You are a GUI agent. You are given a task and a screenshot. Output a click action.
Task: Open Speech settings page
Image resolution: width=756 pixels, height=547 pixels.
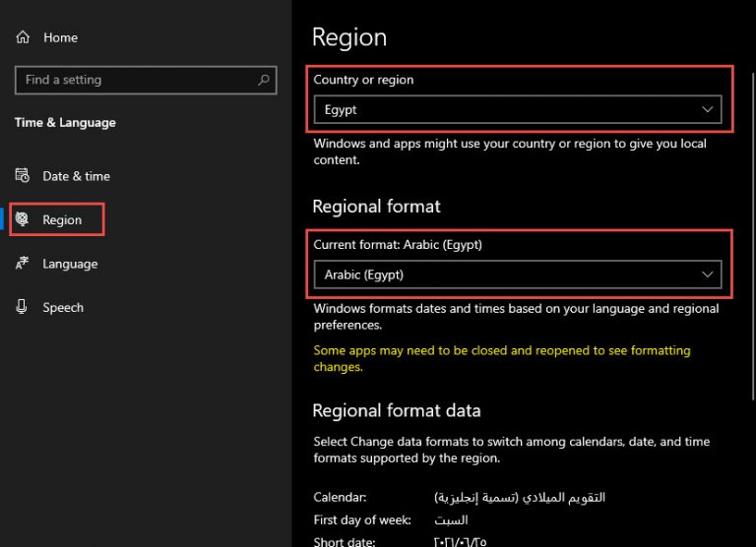pos(49,307)
